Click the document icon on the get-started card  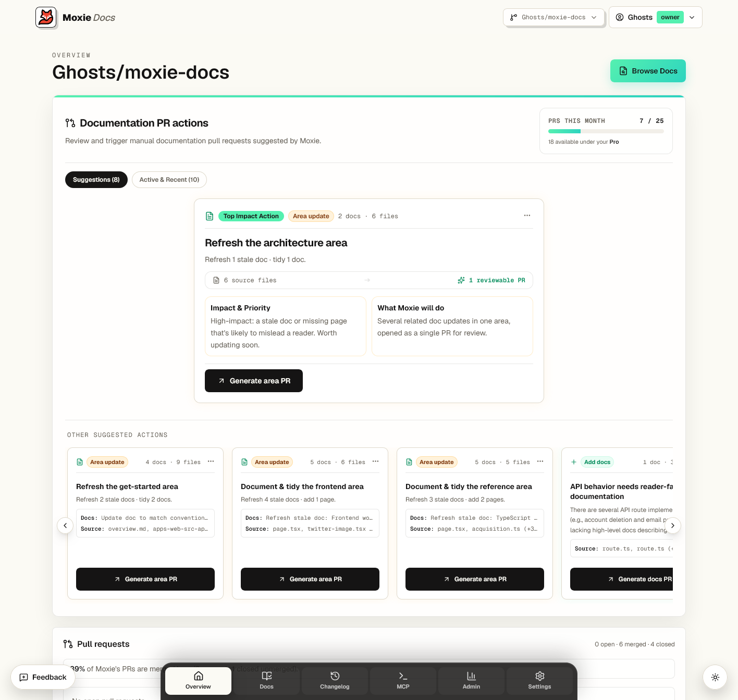point(80,462)
